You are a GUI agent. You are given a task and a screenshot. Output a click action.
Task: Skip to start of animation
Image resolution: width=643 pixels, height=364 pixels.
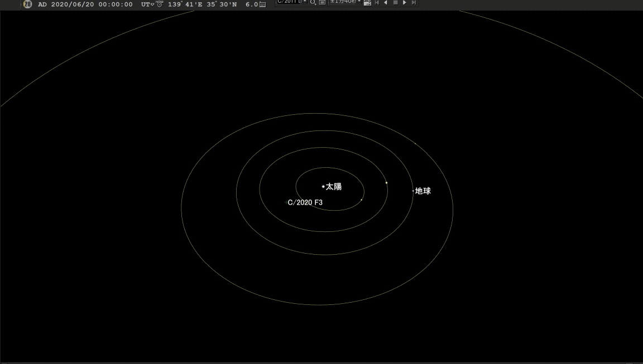coord(377,3)
